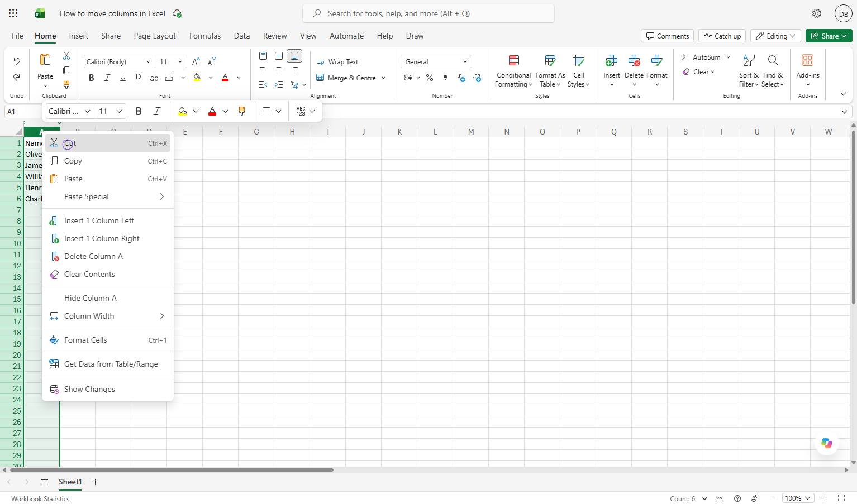
Task: Click the Name Box showing A1
Action: coord(23,112)
